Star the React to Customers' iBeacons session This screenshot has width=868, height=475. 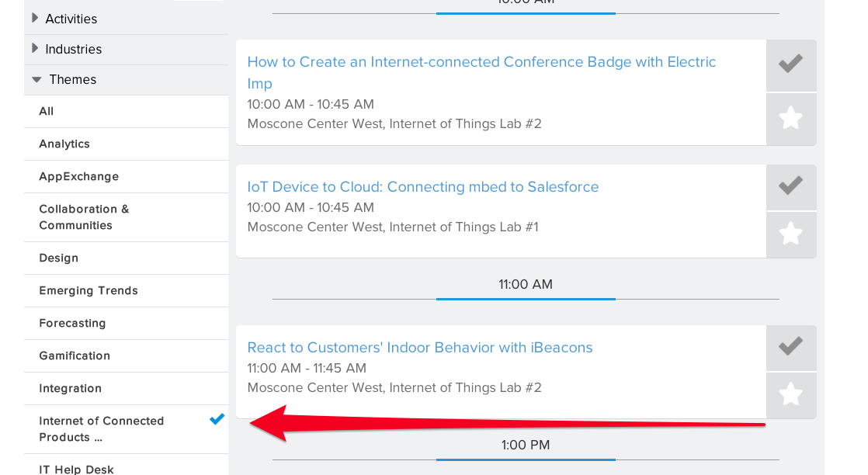point(791,395)
